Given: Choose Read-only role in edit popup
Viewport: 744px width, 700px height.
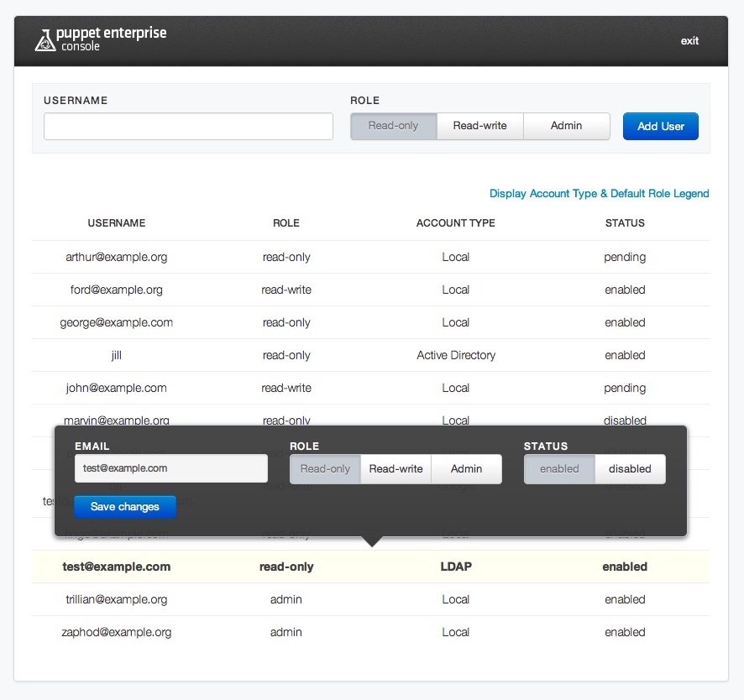Looking at the screenshot, I should pos(325,469).
